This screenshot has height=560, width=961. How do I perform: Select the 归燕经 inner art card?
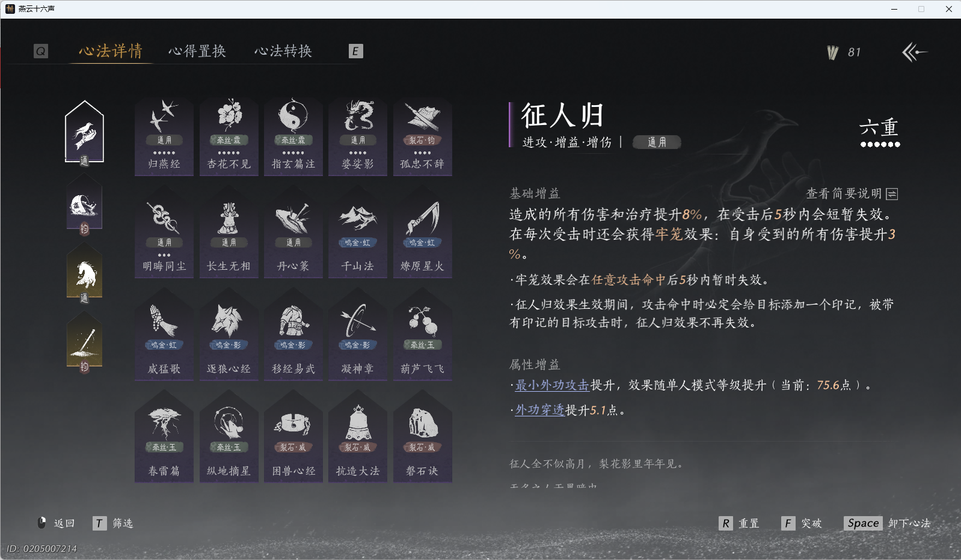164,136
